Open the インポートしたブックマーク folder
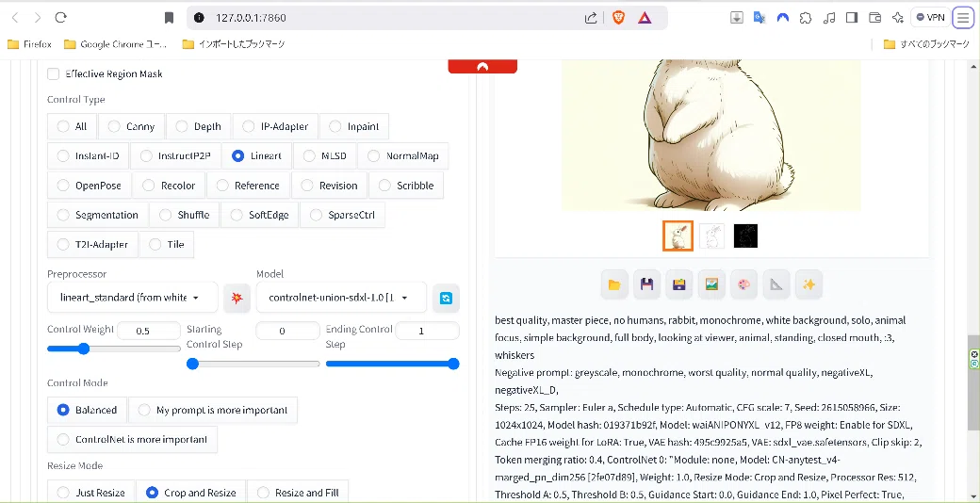Viewport: 980px width, 503px height. point(234,44)
